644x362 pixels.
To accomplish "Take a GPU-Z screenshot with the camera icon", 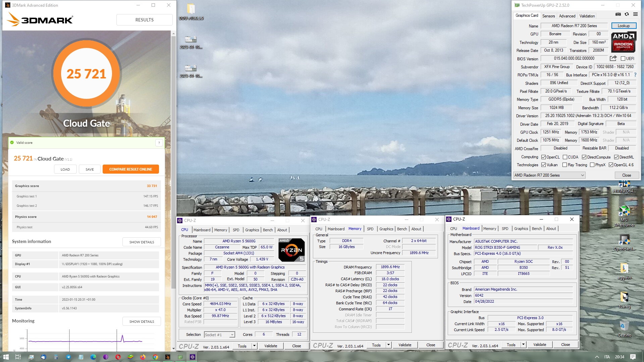I will click(618, 14).
